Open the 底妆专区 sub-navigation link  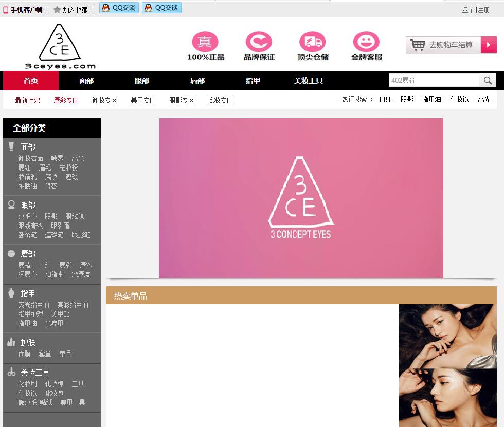tap(221, 100)
